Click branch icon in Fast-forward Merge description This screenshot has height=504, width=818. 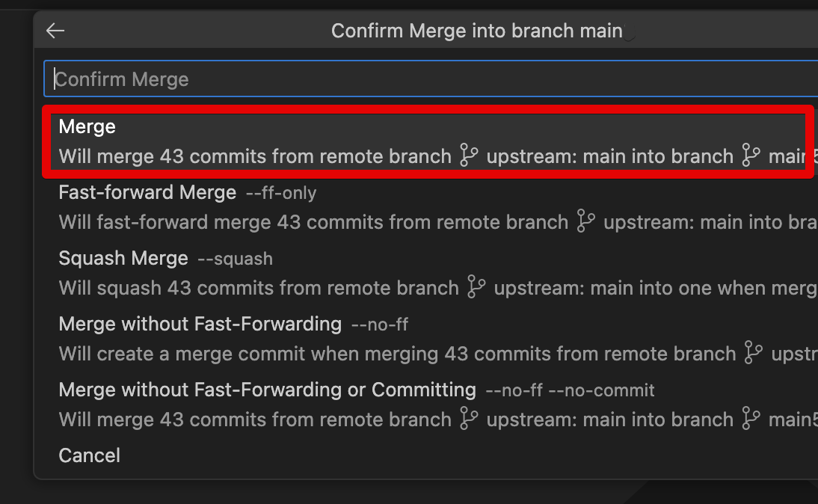(x=586, y=221)
